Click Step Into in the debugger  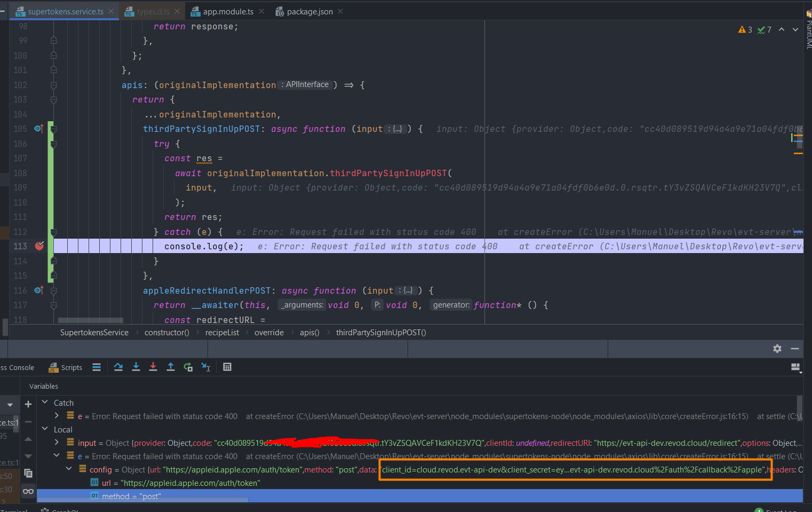[x=136, y=367]
